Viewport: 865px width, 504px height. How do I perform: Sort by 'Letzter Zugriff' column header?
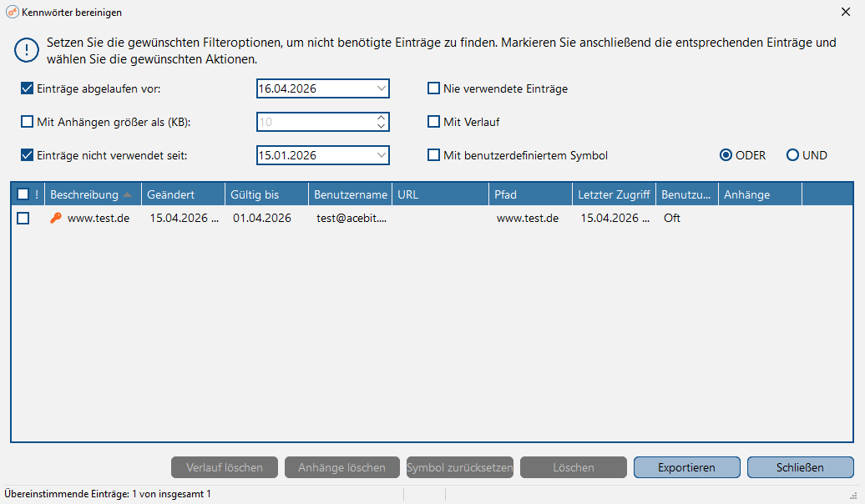pos(614,194)
